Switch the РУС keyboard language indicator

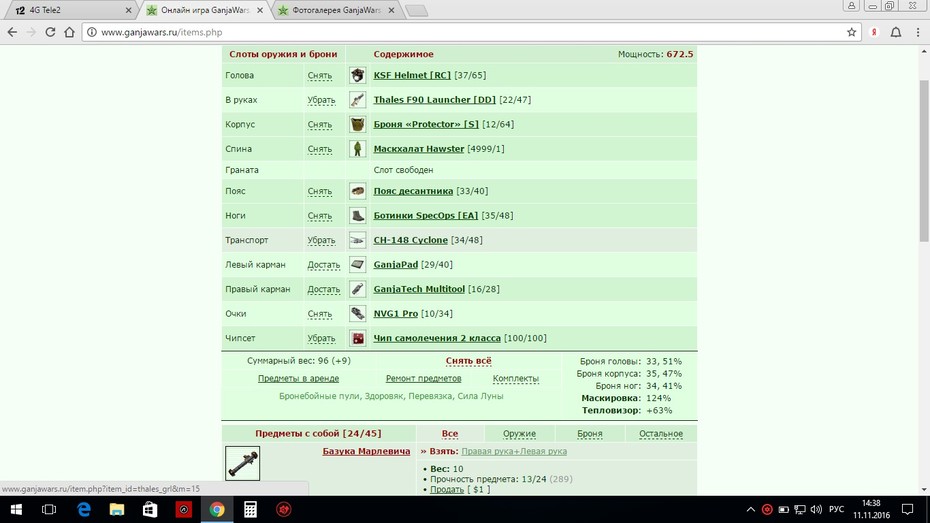click(x=836, y=509)
